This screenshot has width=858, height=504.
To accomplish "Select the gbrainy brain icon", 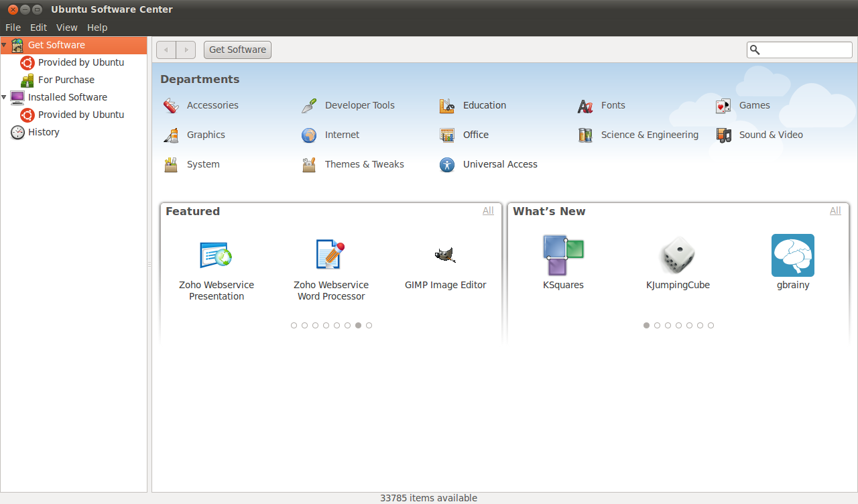I will click(x=793, y=255).
